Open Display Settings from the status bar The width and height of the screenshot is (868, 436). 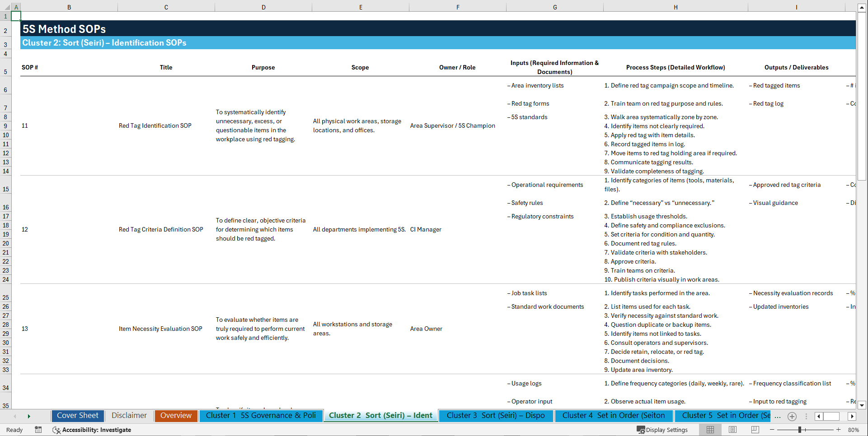tap(662, 430)
